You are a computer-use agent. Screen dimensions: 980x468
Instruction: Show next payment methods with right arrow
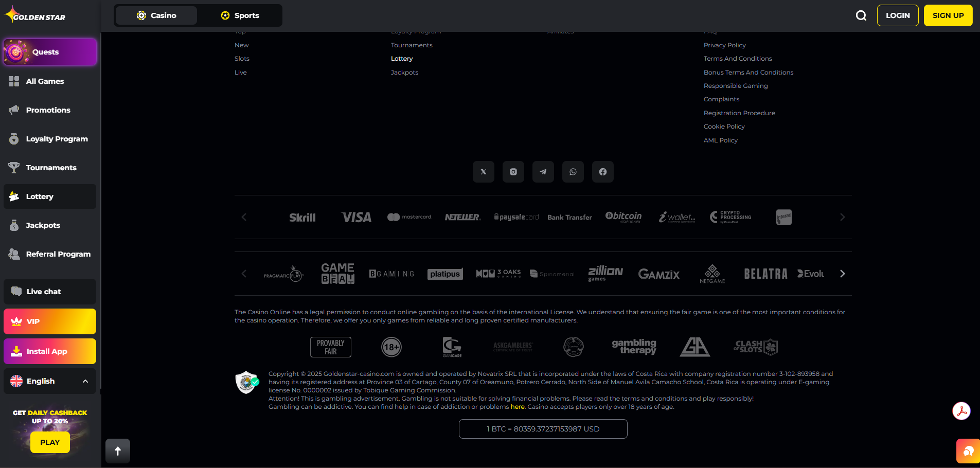(x=842, y=217)
